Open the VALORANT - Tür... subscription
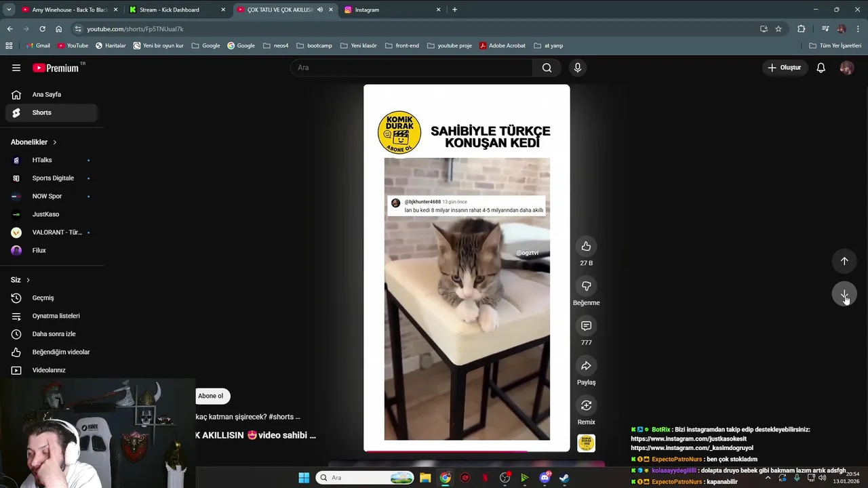This screenshot has height=488, width=868. coord(52,232)
